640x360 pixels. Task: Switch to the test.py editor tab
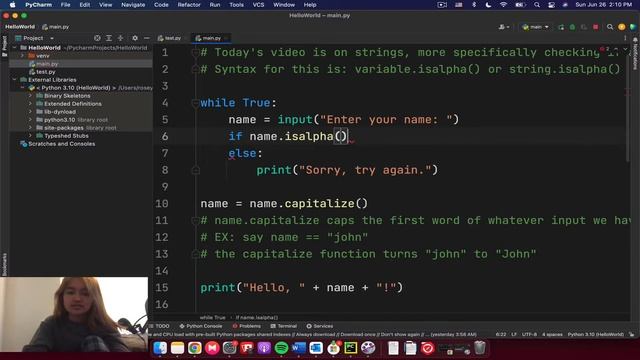(x=169, y=38)
